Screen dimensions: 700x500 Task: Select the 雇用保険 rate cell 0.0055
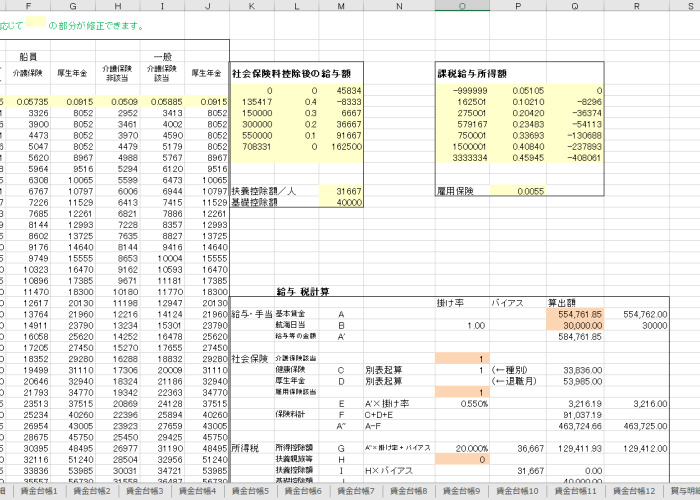[518, 191]
